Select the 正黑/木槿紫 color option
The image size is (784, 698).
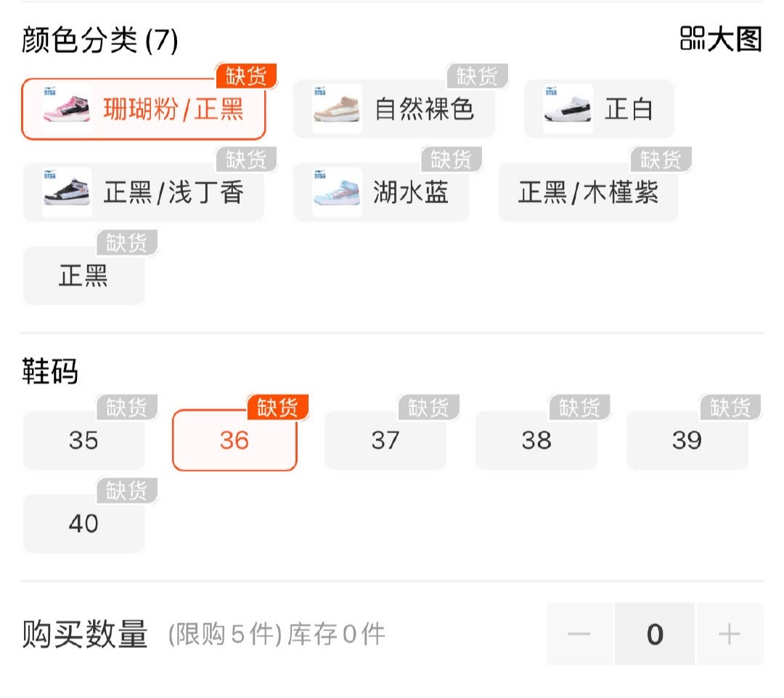(x=588, y=192)
